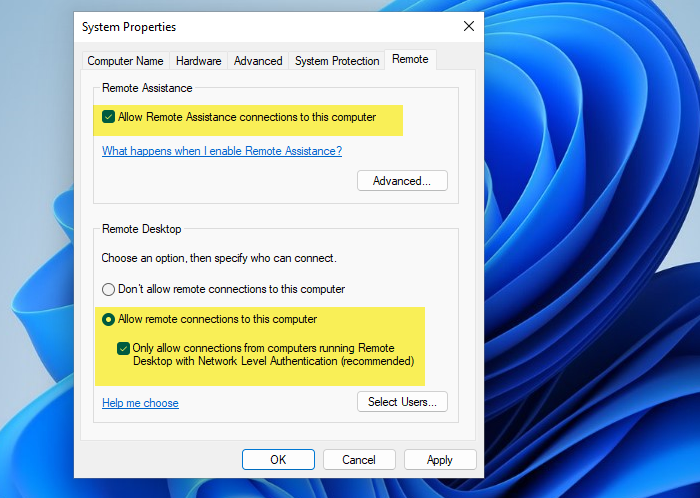Choose Allow remote connections to this computer
The height and width of the screenshot is (498, 700).
click(109, 319)
